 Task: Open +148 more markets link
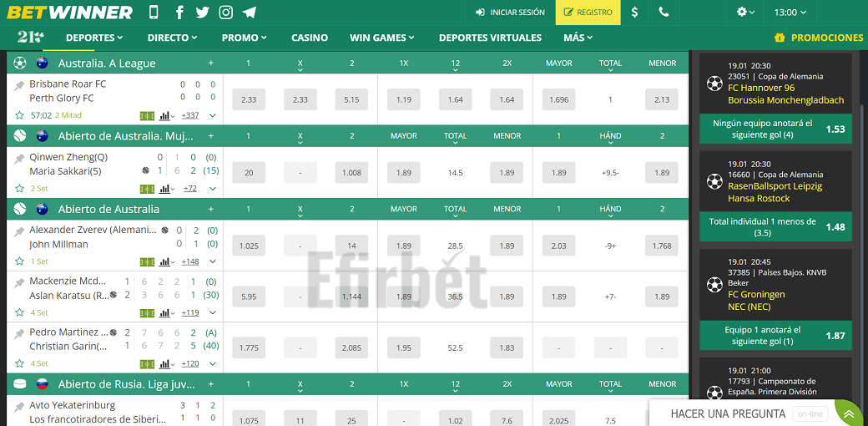pos(190,261)
